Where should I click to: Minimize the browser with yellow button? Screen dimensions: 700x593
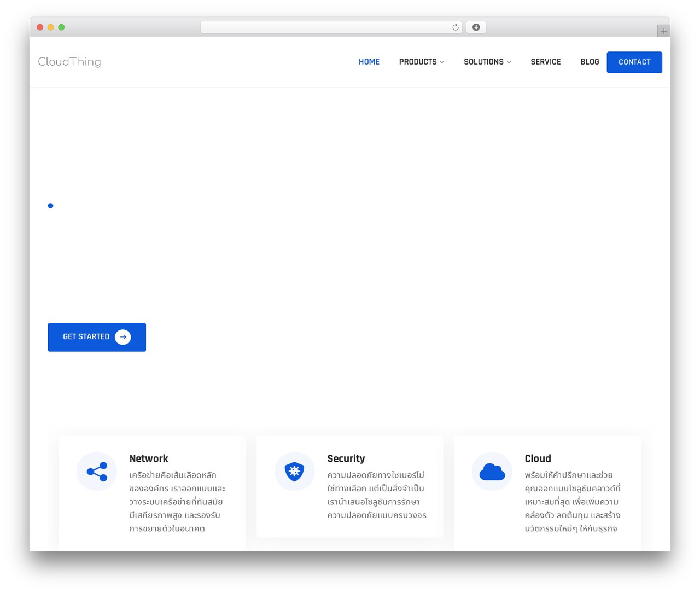(51, 27)
